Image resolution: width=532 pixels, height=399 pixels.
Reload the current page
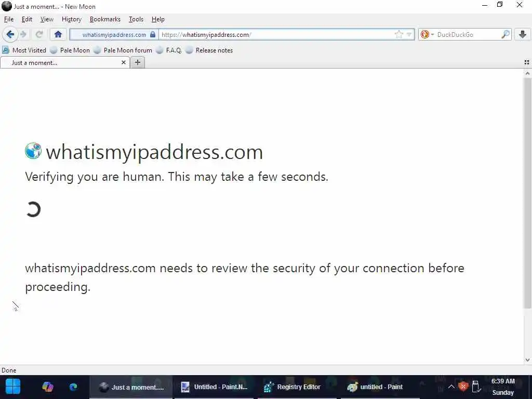[x=39, y=35]
